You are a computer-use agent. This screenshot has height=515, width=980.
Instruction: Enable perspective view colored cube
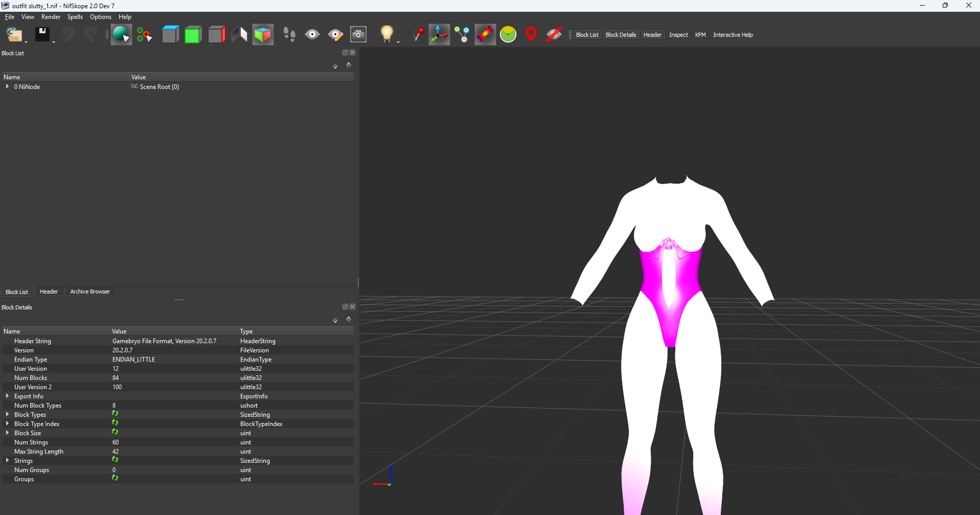(x=263, y=35)
